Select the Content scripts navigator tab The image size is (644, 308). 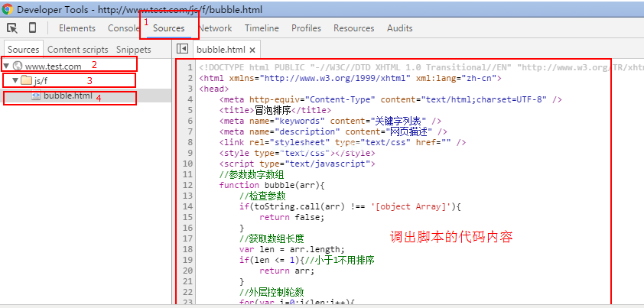[x=79, y=50]
